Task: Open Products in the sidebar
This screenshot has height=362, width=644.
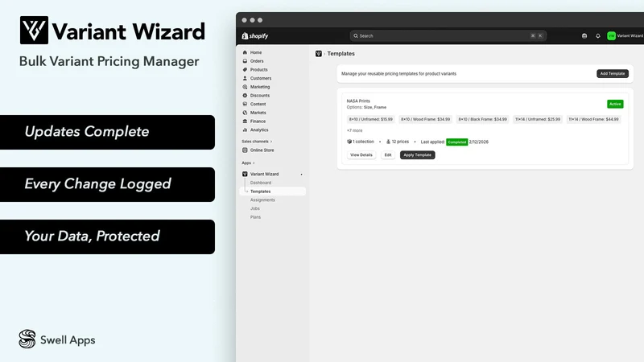Action: coord(258,70)
